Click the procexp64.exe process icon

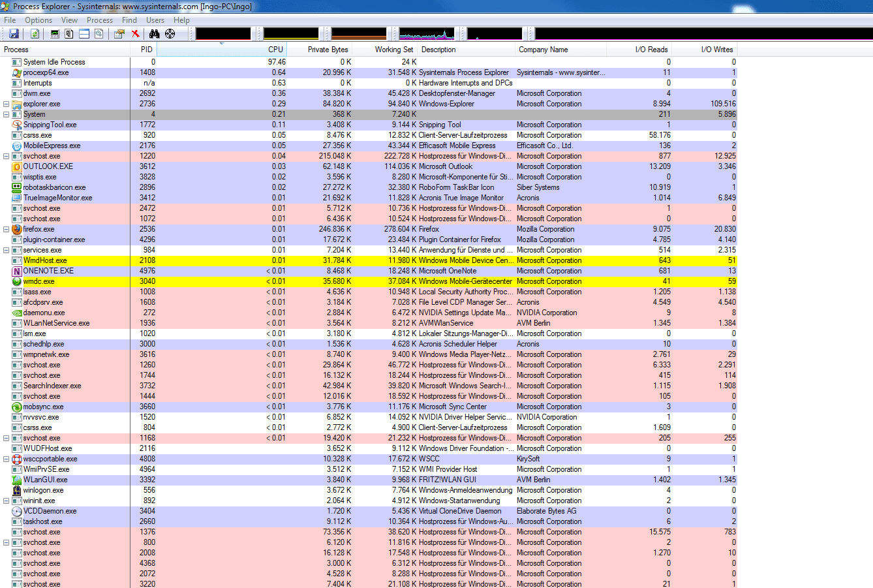[17, 72]
